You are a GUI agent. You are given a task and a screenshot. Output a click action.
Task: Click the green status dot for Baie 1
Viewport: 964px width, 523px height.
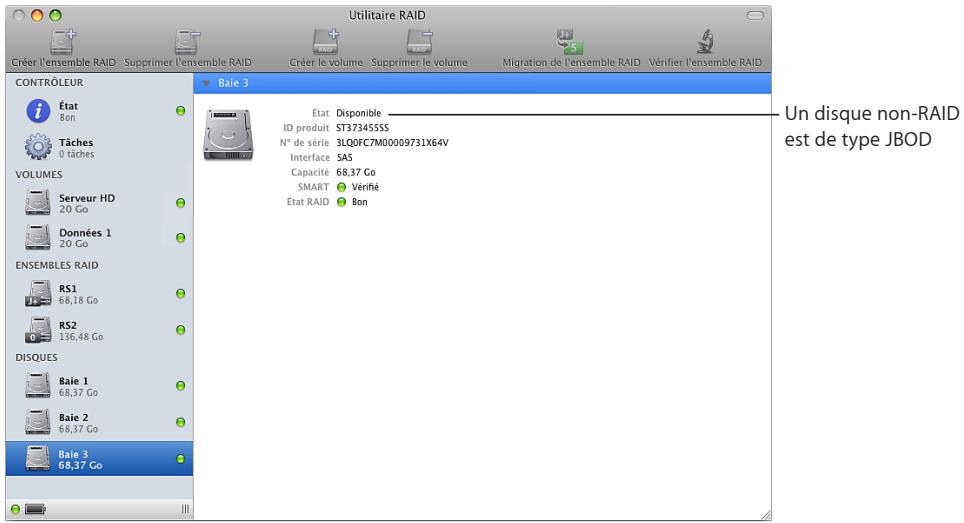(x=181, y=386)
